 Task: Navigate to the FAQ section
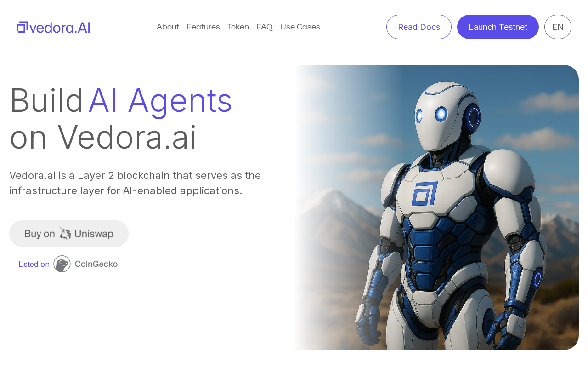[x=265, y=27]
